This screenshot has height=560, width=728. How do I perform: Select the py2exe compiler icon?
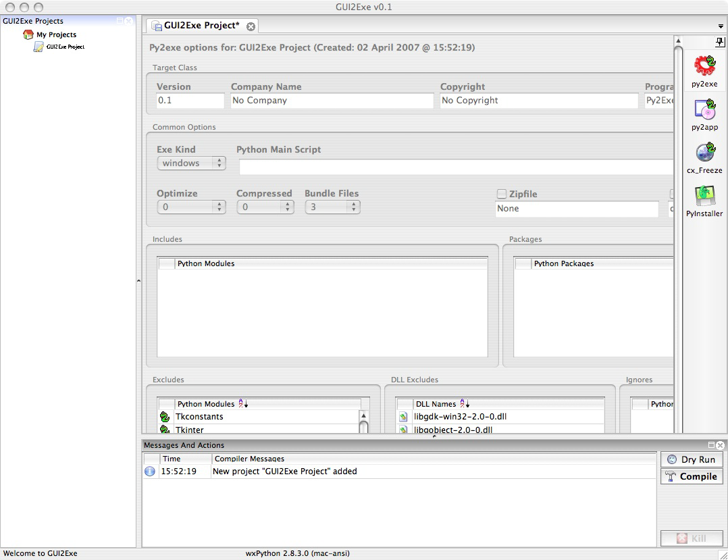tap(704, 66)
